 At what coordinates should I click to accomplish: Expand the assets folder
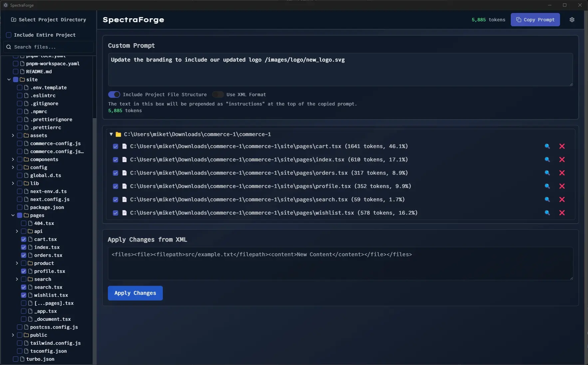coord(13,135)
